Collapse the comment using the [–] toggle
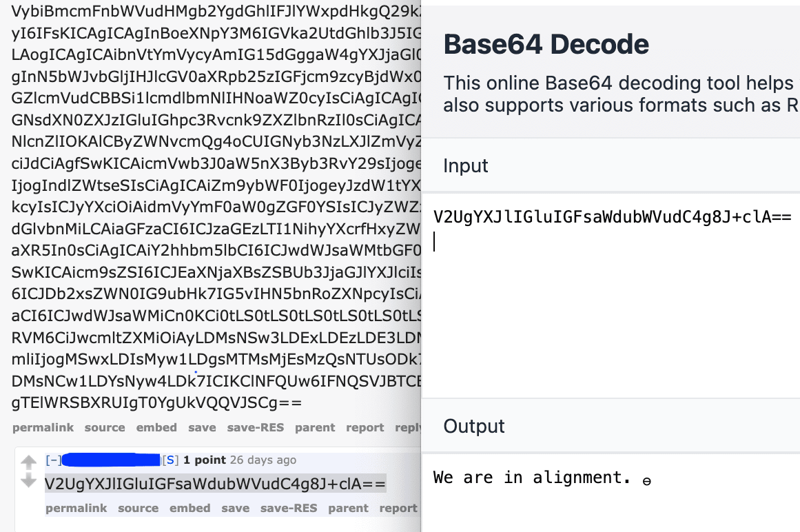 tap(52, 460)
